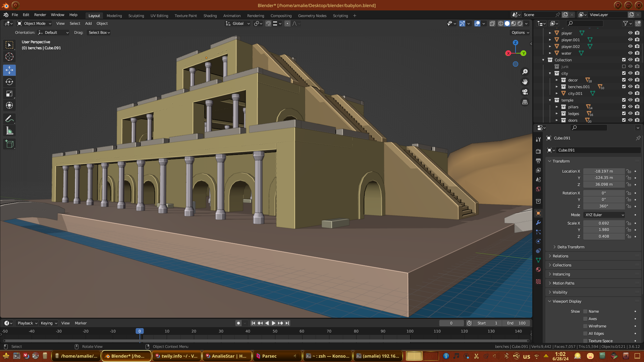The width and height of the screenshot is (644, 362).
Task: Activate the Annotate tool
Action: 9,119
